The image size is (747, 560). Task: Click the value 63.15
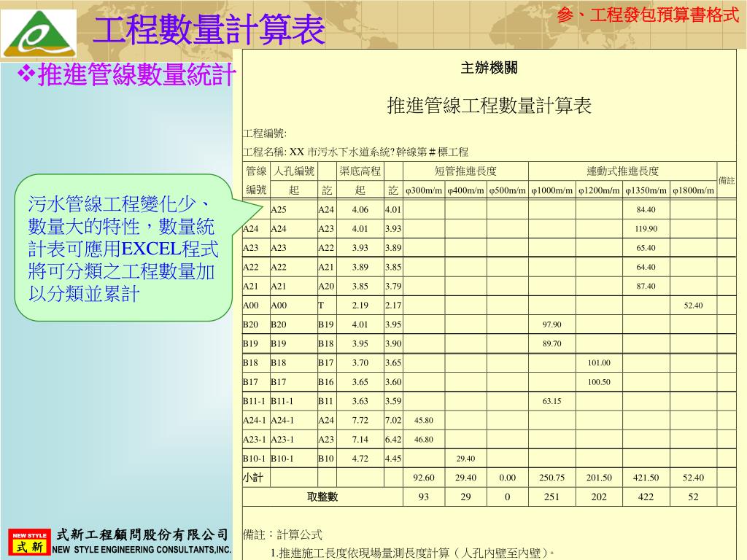[551, 401]
